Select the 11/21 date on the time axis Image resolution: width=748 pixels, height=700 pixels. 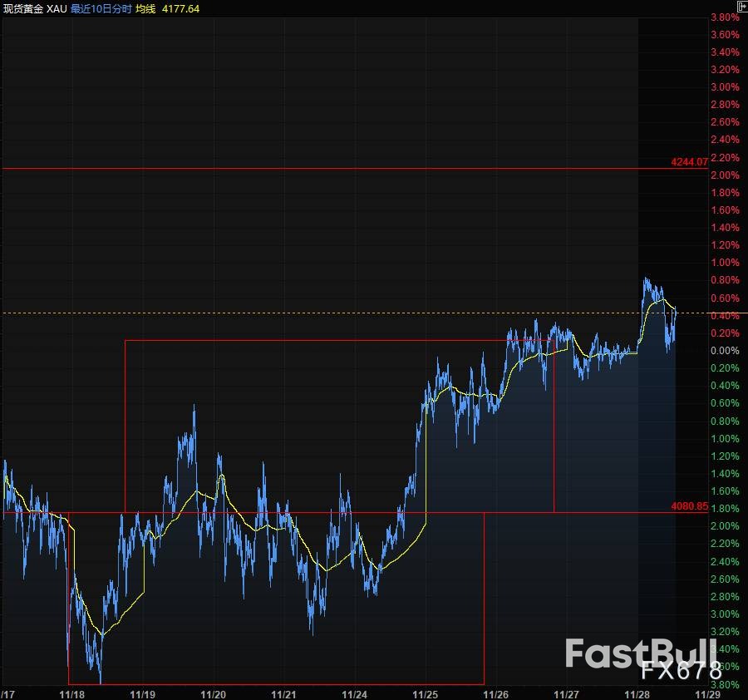(x=284, y=693)
